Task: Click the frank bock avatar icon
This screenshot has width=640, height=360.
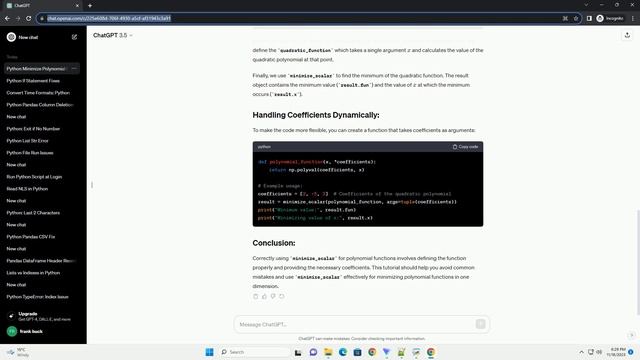Action: 11,331
